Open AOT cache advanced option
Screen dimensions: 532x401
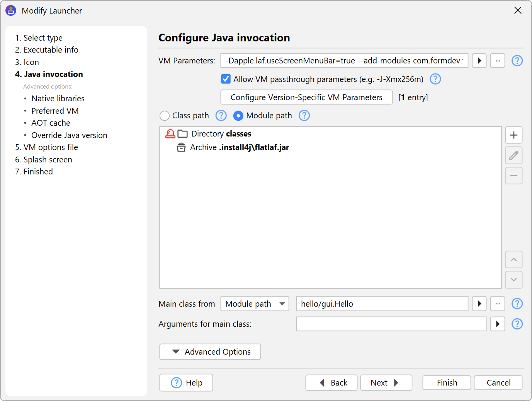(51, 123)
